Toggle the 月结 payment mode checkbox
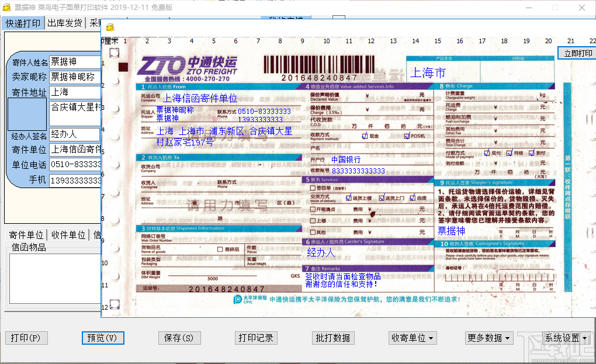The image size is (596, 364). (x=509, y=153)
